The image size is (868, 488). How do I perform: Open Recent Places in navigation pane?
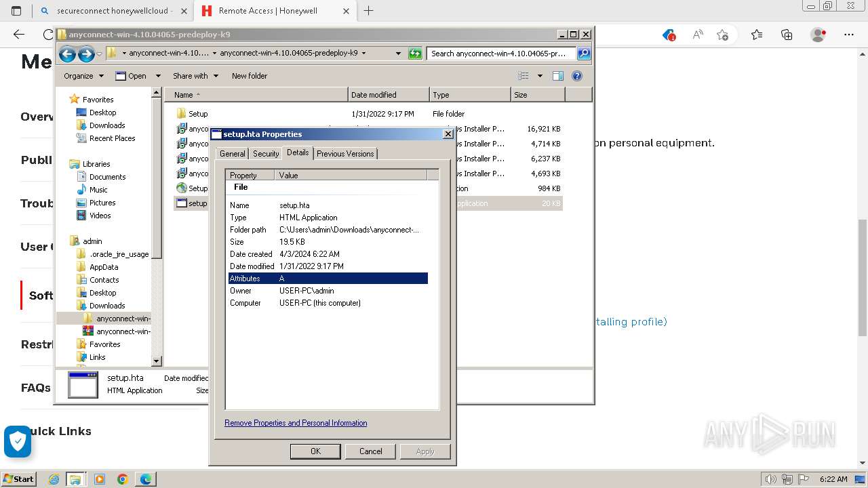coord(112,138)
